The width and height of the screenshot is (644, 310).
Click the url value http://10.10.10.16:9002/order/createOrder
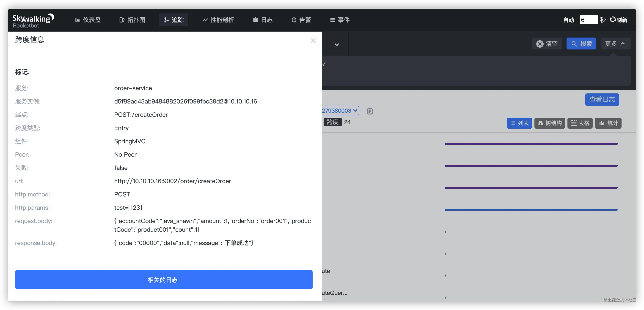(x=173, y=181)
